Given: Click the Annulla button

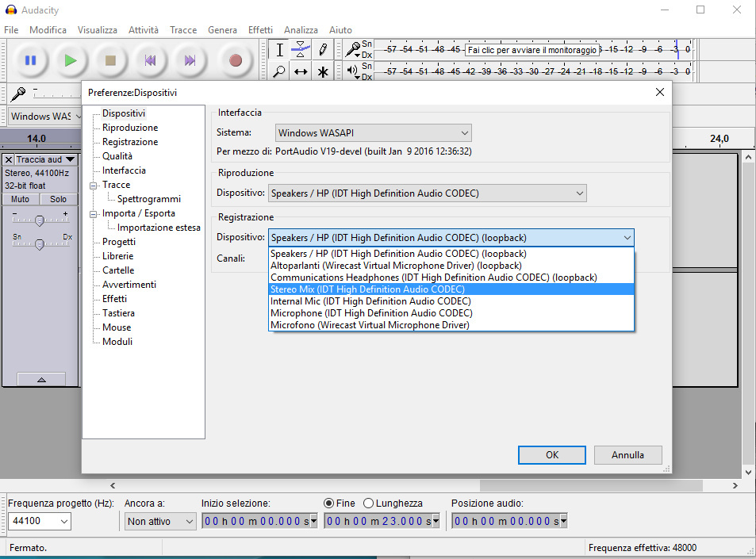Looking at the screenshot, I should 627,455.
